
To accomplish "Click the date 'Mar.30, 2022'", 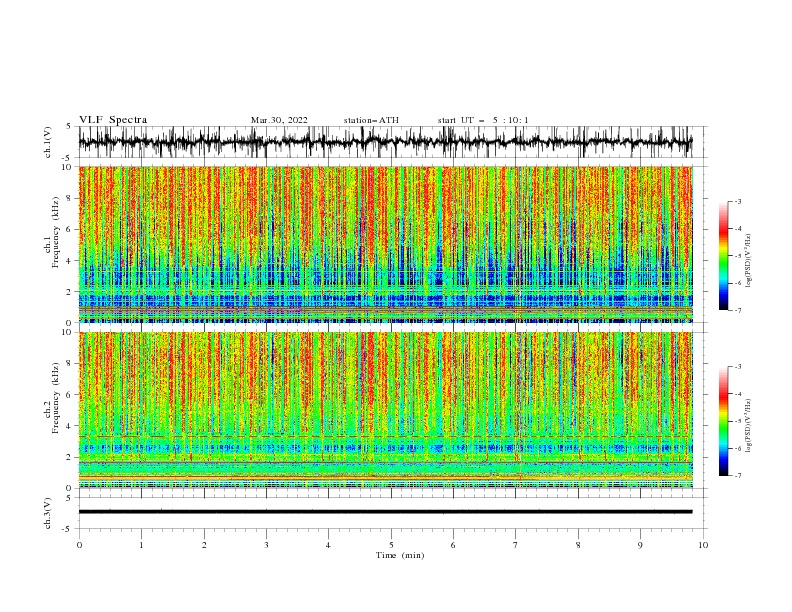I will (x=279, y=120).
